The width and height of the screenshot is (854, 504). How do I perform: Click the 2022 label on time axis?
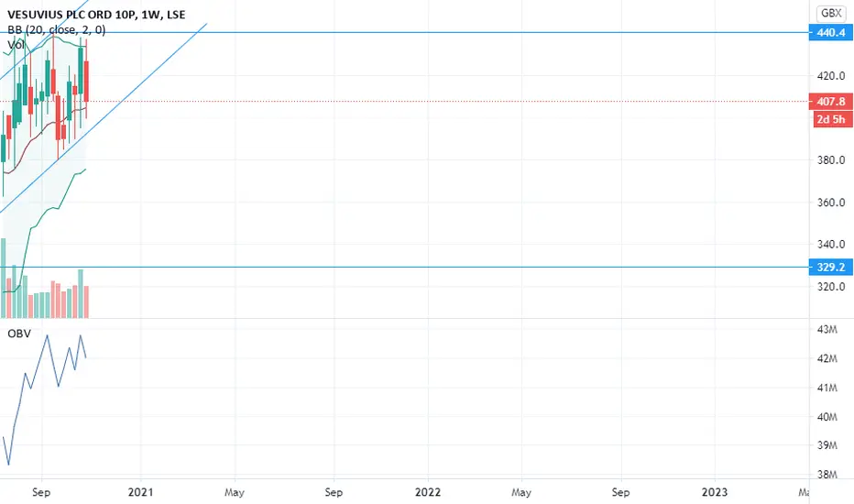428,492
